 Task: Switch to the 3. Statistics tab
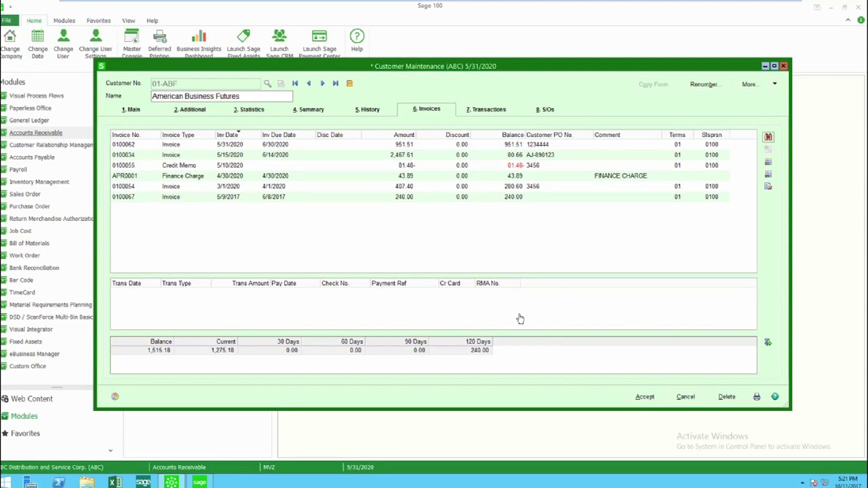click(249, 109)
